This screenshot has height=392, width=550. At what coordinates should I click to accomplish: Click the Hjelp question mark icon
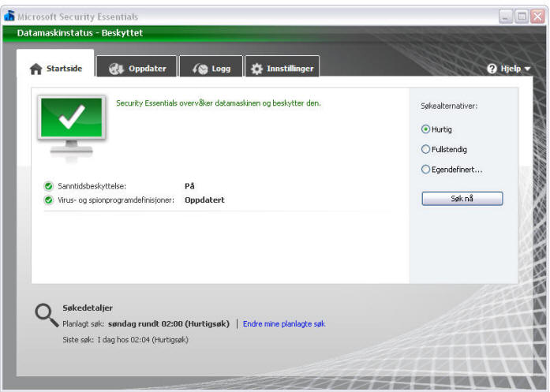[x=492, y=69]
